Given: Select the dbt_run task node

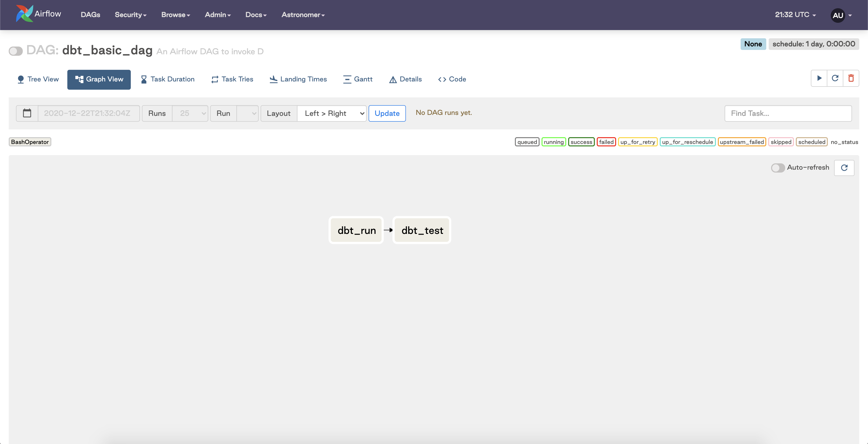Looking at the screenshot, I should click(356, 230).
